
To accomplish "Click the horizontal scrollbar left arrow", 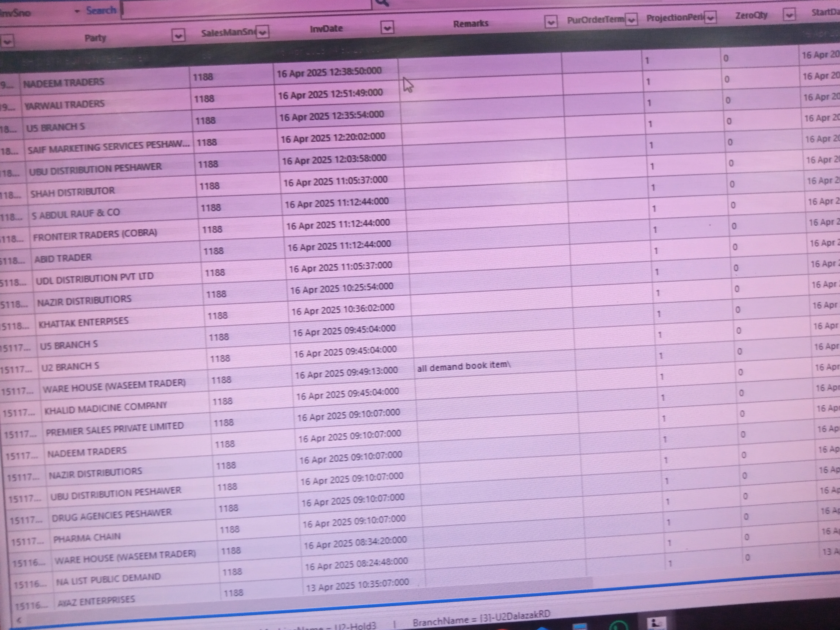I will (x=19, y=620).
